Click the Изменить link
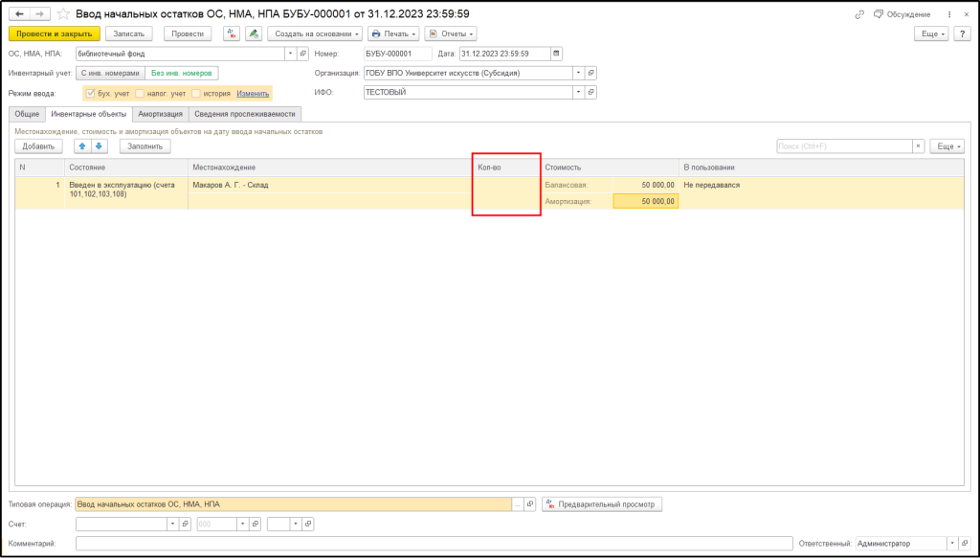This screenshot has height=558, width=980. point(253,93)
